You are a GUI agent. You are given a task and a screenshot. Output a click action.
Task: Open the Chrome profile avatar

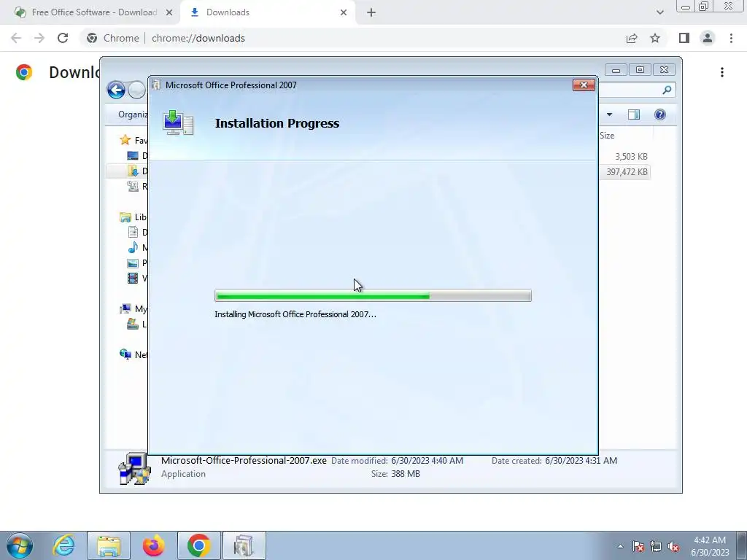pyautogui.click(x=708, y=38)
